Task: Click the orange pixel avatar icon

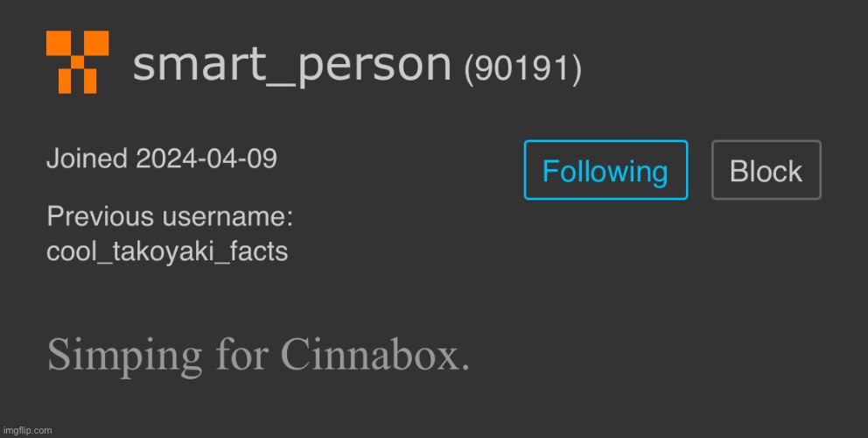Action: pyautogui.click(x=78, y=62)
